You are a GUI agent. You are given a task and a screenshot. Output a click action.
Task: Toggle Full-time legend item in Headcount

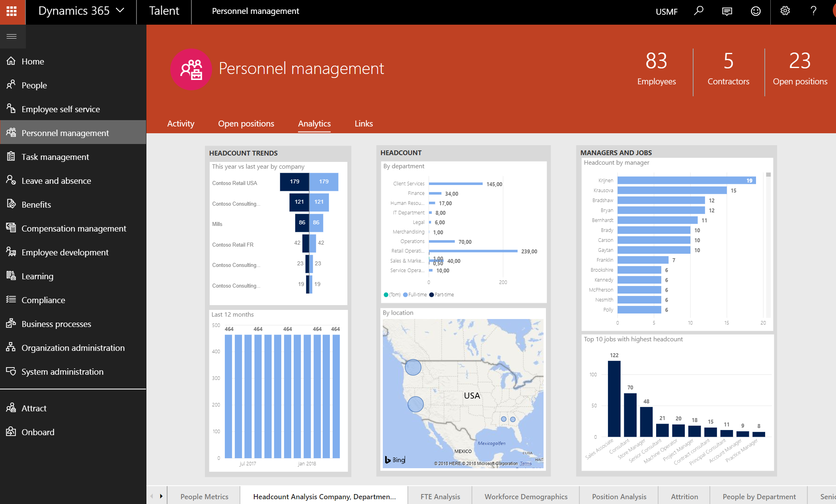415,295
